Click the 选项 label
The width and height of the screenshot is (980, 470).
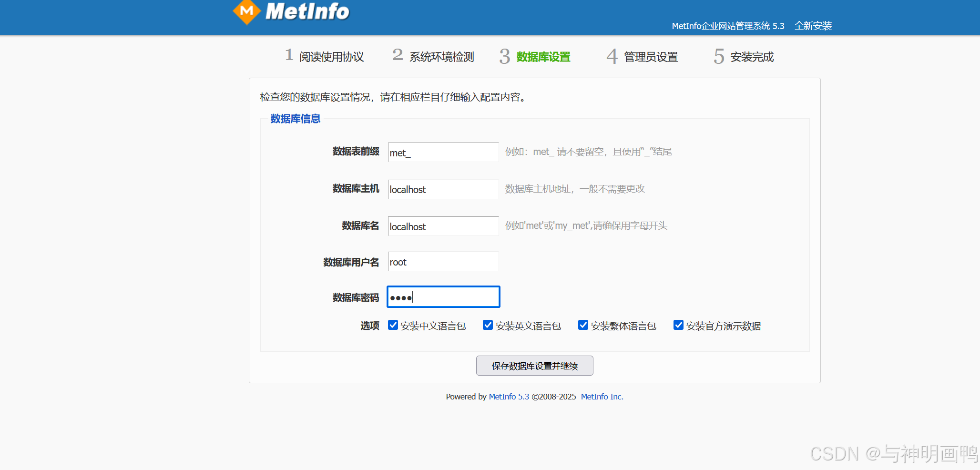click(x=370, y=326)
